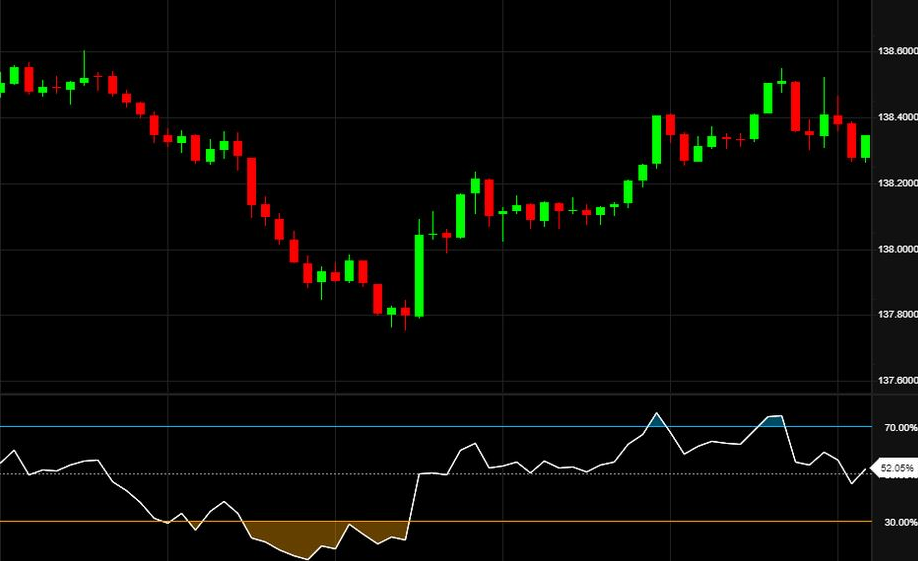Click the 138.0000 price axis label
The width and height of the screenshot is (918, 561).
point(898,249)
